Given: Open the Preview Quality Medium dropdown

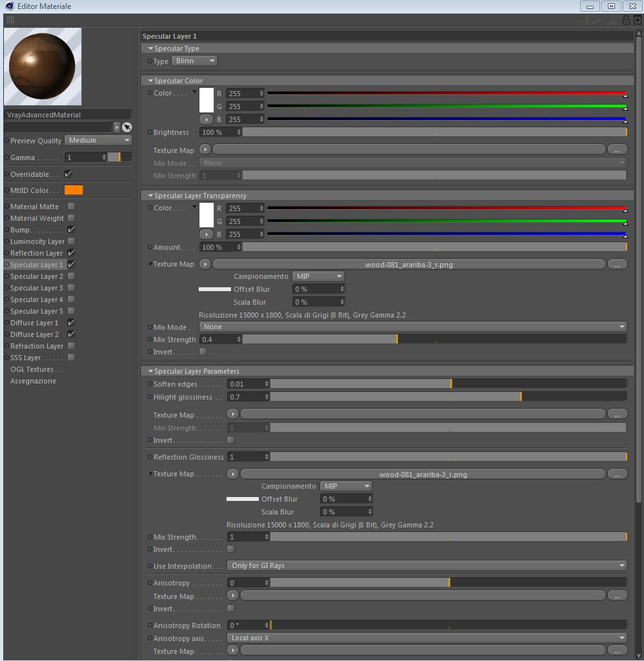Looking at the screenshot, I should (98, 140).
